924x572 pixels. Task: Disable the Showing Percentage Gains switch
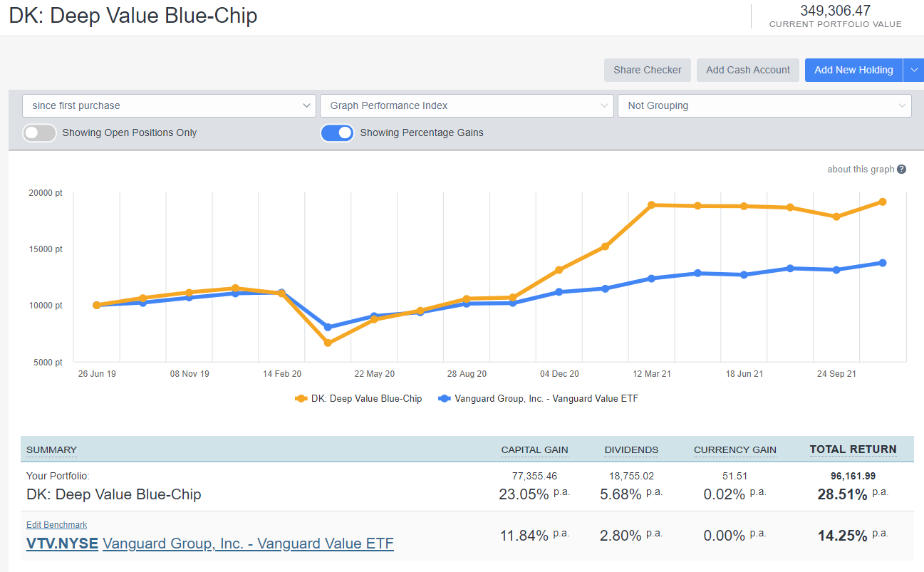(x=337, y=132)
